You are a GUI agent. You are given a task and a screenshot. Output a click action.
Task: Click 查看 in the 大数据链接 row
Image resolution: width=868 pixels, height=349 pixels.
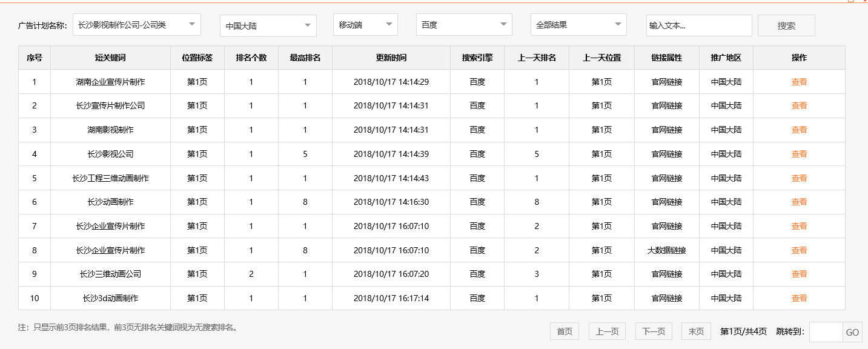coord(799,250)
